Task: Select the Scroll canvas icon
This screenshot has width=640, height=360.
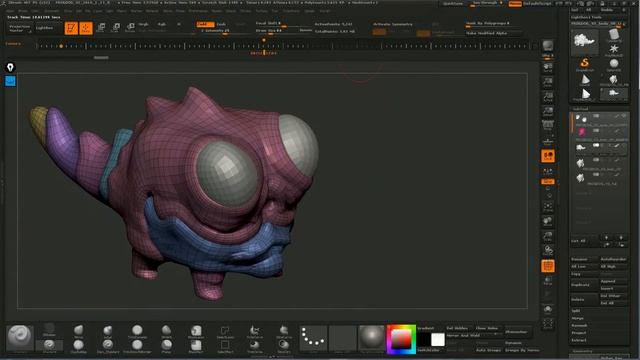Action: click(548, 68)
